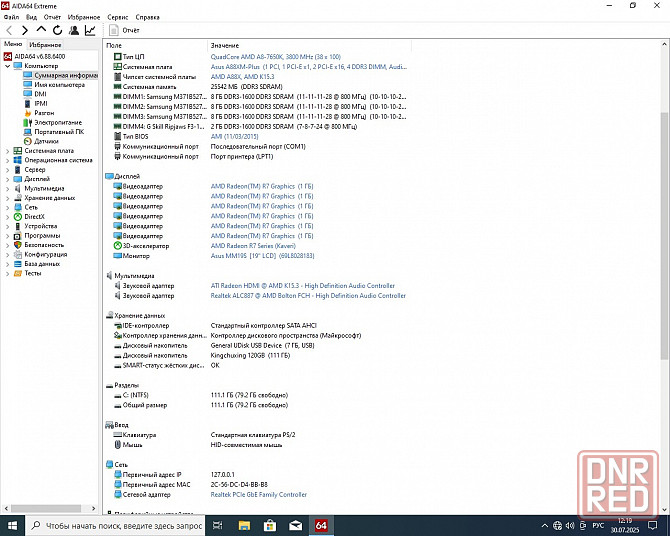Open the Справка menu
Image resolution: width=670 pixels, height=536 pixels.
coord(147,17)
